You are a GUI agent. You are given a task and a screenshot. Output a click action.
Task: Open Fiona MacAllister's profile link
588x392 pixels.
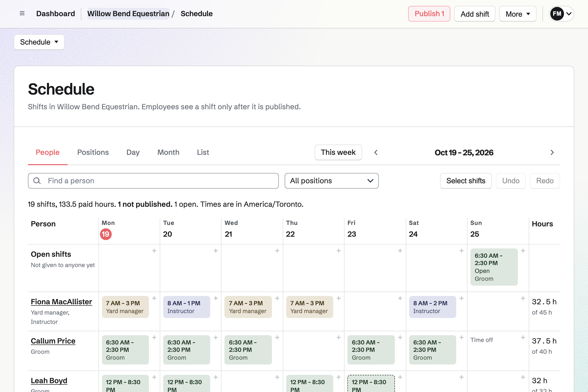click(61, 302)
